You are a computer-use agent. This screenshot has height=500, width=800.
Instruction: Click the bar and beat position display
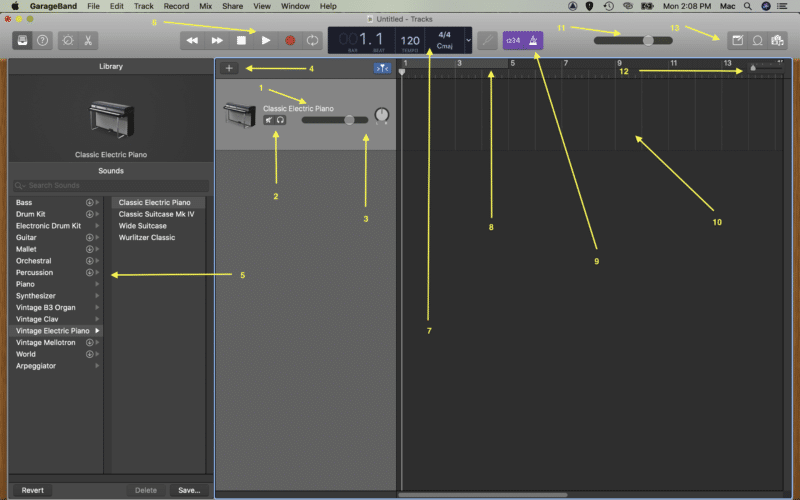[361, 39]
